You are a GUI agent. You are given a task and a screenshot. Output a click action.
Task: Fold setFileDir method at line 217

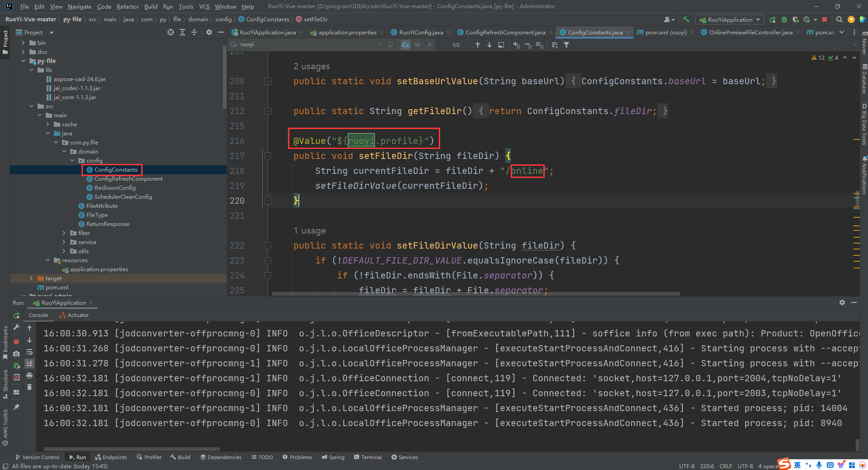point(268,156)
